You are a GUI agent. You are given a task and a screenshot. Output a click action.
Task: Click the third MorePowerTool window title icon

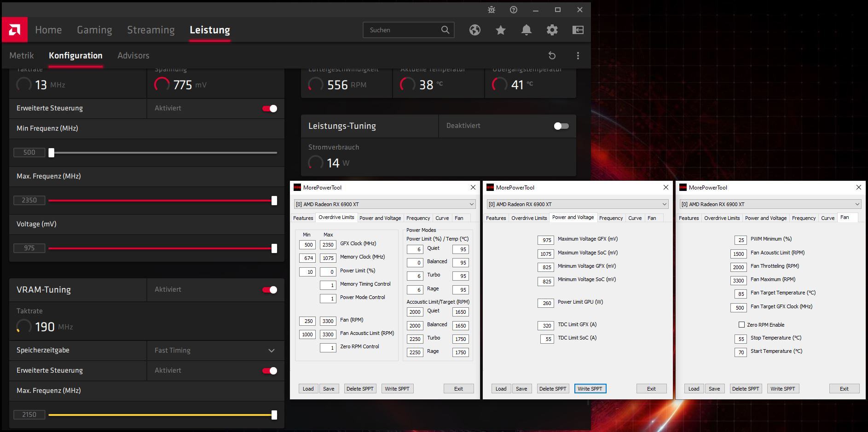pos(683,187)
